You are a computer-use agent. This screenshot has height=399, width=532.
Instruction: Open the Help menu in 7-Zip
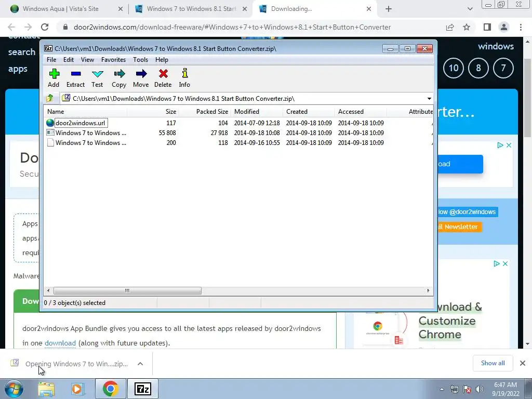[x=162, y=60]
